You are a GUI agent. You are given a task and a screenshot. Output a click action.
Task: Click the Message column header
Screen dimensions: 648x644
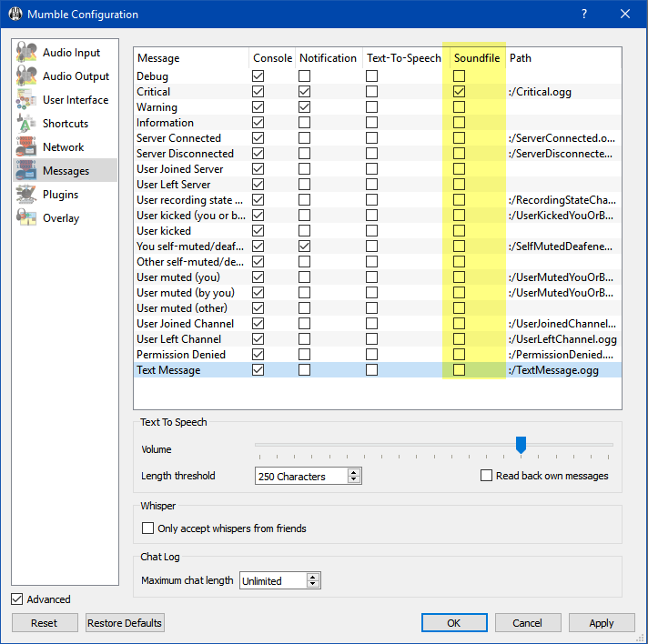(191, 58)
